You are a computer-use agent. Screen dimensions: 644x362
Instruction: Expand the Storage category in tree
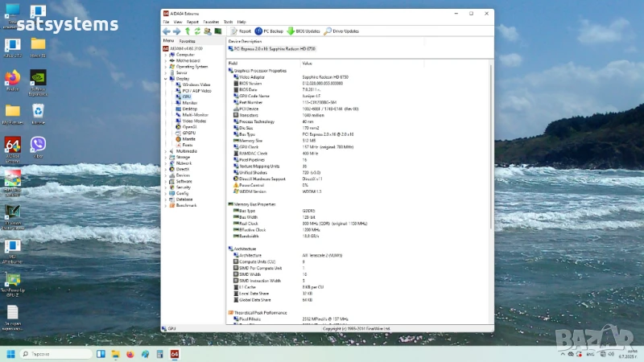(167, 157)
